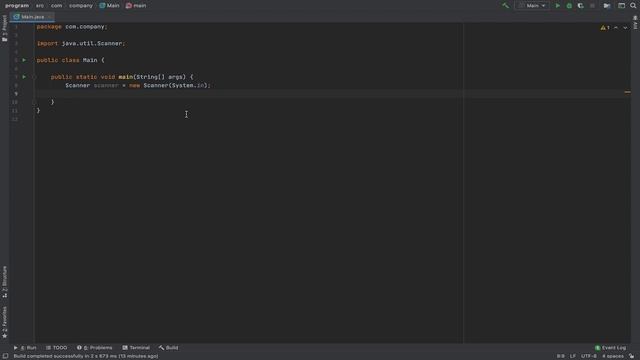Click the company breadcrumb

coord(81,6)
